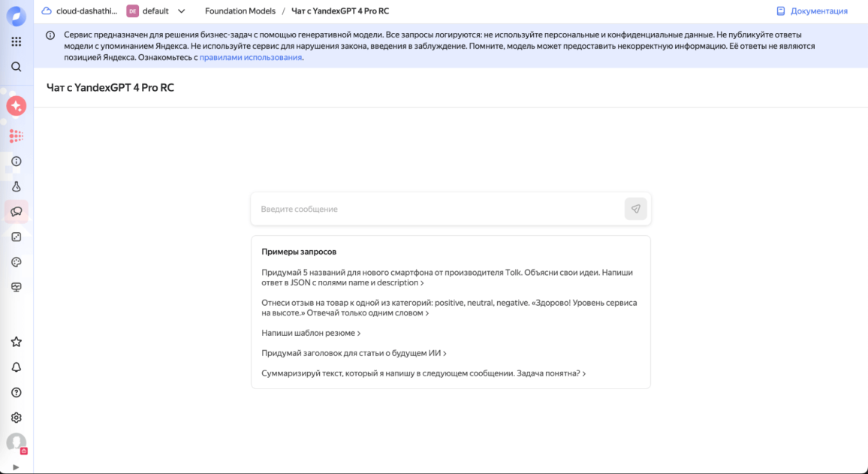Click the dice-like square sidebar icon
The height and width of the screenshot is (474, 868).
tap(16, 237)
